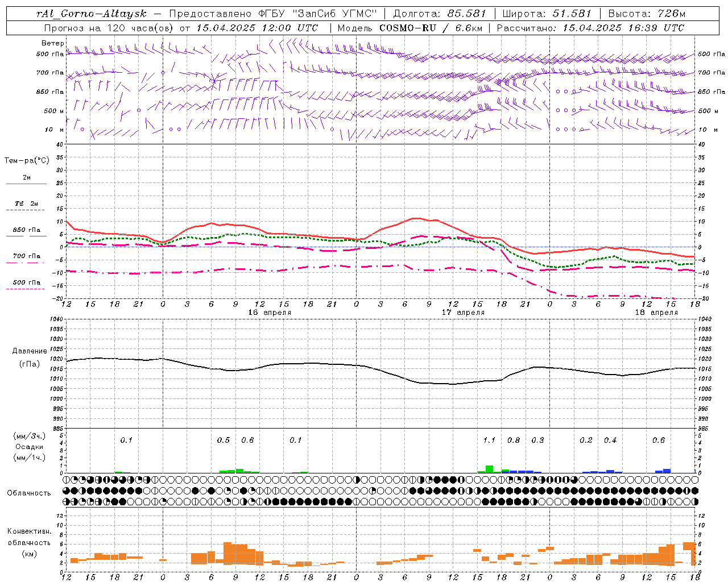The width and height of the screenshot is (728, 582).
Task: Click the latitude value Широта: 51.581
Action: coord(547,14)
